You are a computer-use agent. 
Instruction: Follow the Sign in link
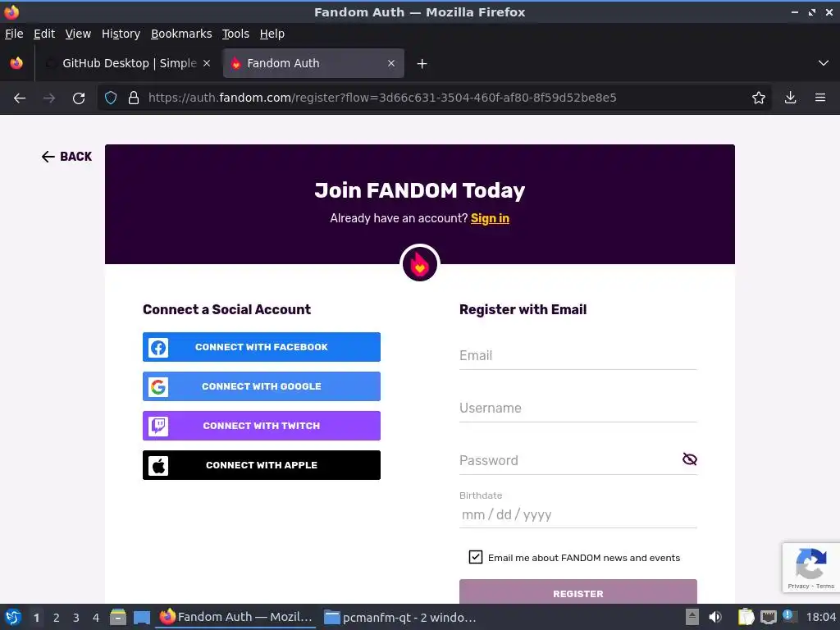tap(490, 218)
